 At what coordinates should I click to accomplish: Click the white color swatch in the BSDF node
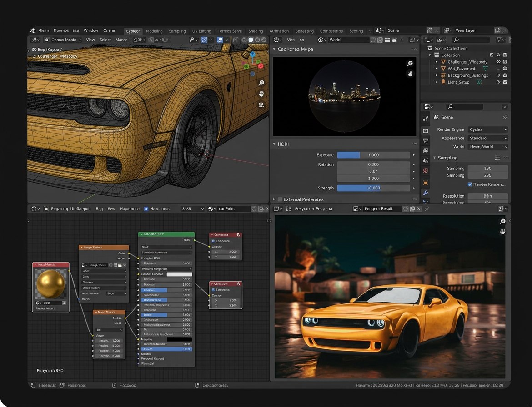coord(180,274)
